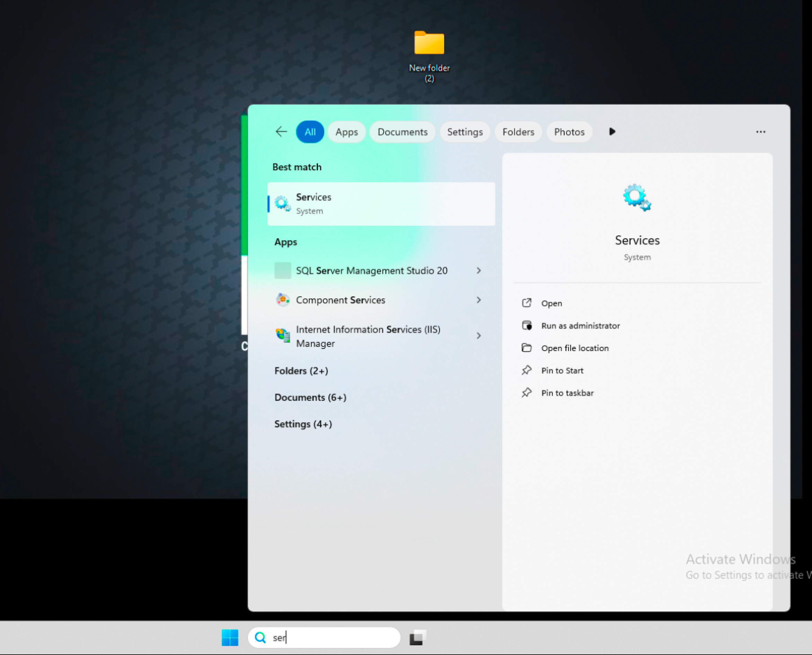Switch to the Apps filter tab
Viewport: 812px width, 655px height.
click(346, 132)
